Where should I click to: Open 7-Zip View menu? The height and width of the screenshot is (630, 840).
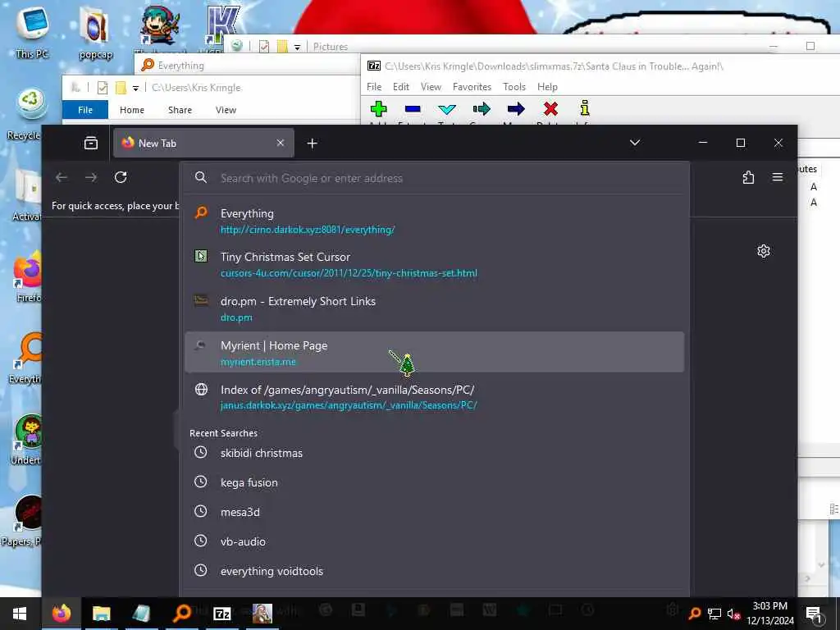[x=431, y=87]
